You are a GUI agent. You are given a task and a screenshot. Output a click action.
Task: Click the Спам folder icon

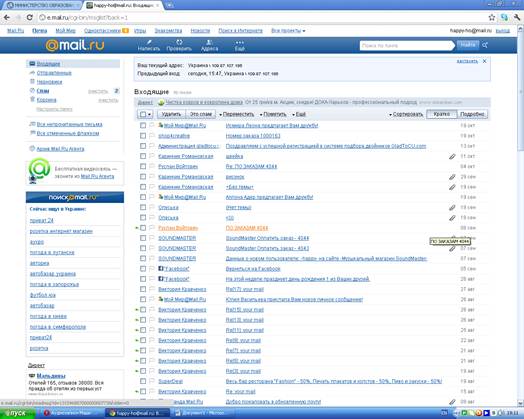coord(32,91)
